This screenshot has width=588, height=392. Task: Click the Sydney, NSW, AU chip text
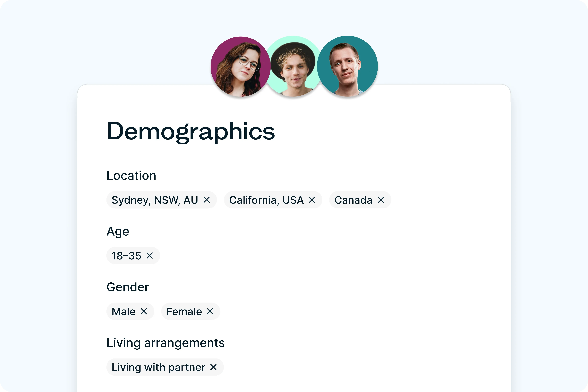(155, 200)
